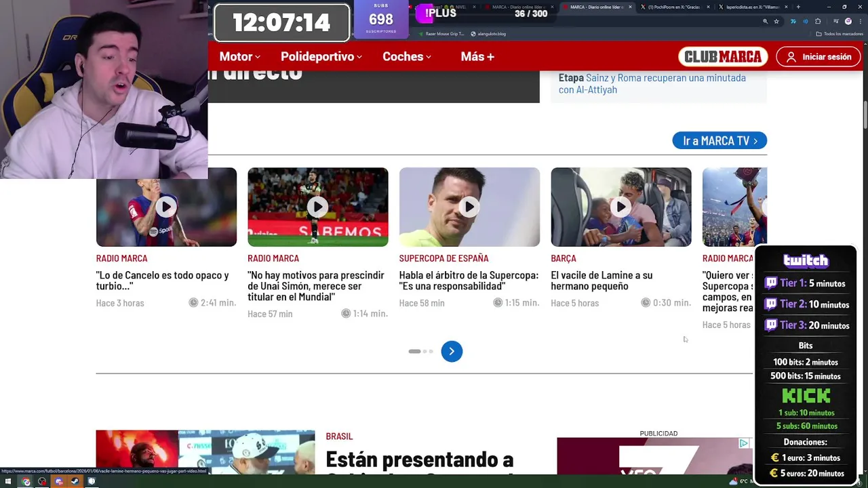Viewport: 868px width, 488px height.
Task: Open the Brasil article thumbnail image
Action: pos(205,452)
